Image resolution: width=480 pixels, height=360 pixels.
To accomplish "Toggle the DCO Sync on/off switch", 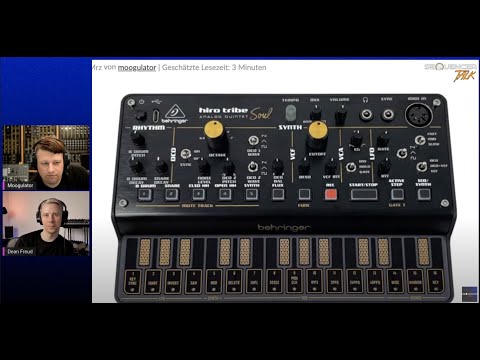I will [185, 154].
